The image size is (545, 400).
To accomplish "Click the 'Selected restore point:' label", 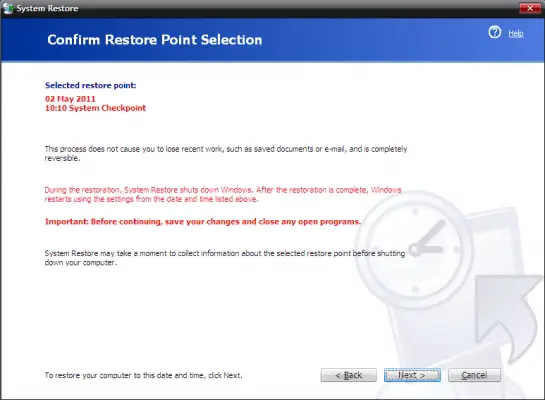I will click(91, 85).
